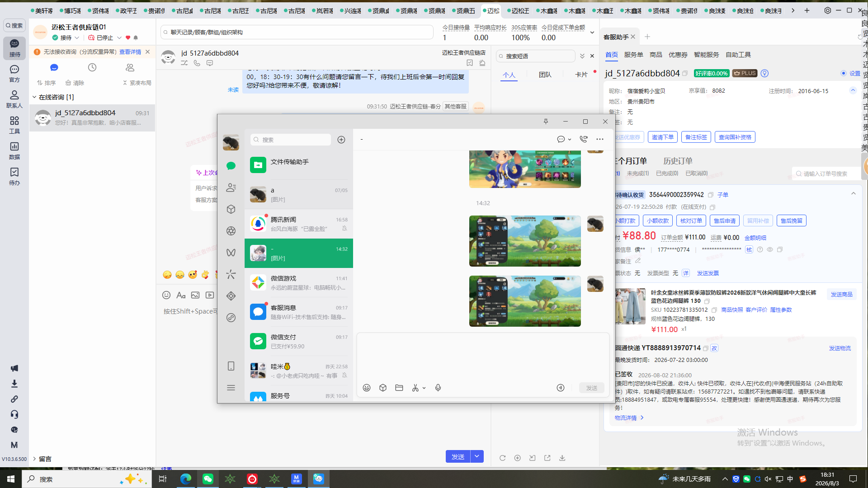Expand the stats header chevron dropdown
This screenshot has height=488, width=868.
[x=592, y=33]
